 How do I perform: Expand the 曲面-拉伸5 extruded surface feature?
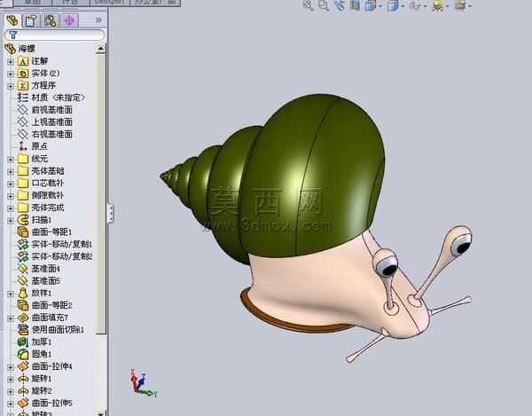11,404
